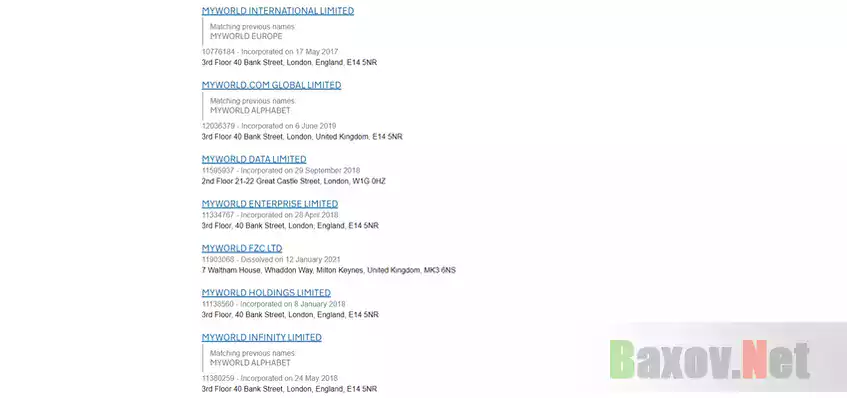Screen dimensions: 847x398
Task: Click 'Dissolved on 12 January 2021' text
Action: click(x=291, y=260)
